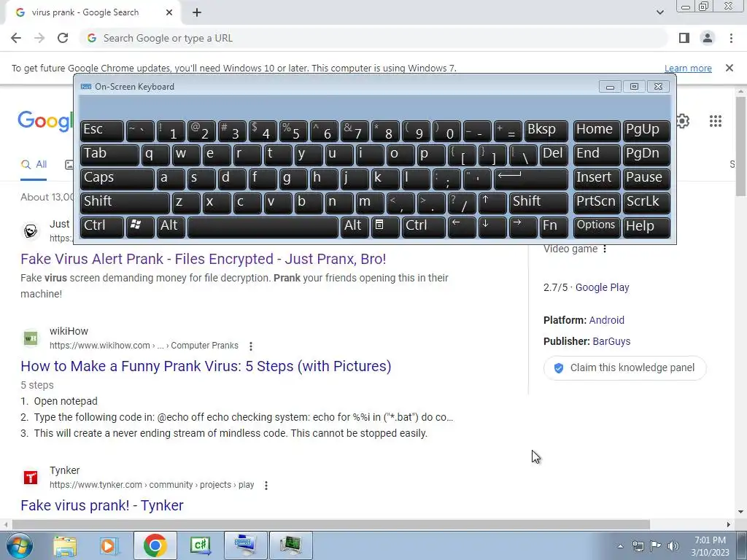Open wikiHow result three-dot options
The width and height of the screenshot is (747, 560).
click(251, 346)
